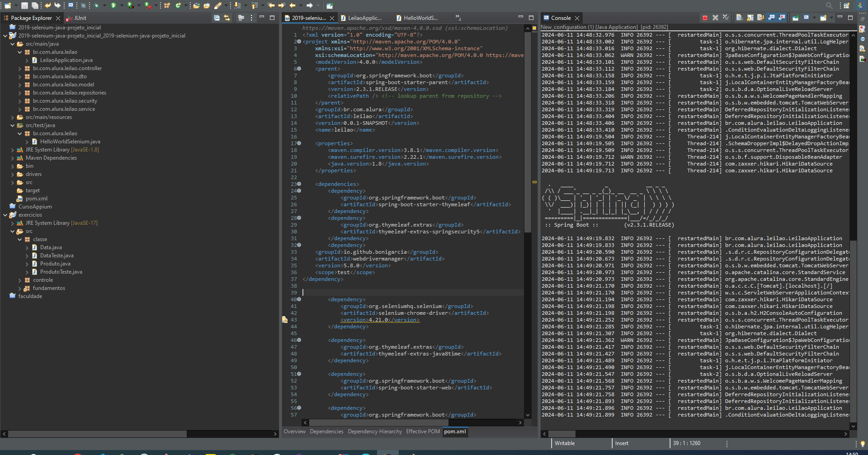Switch to the JUnit tab
This screenshot has width=868, height=455.
(x=76, y=18)
